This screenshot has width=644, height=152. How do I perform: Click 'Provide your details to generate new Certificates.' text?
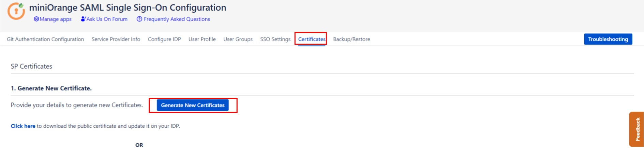coord(77,105)
